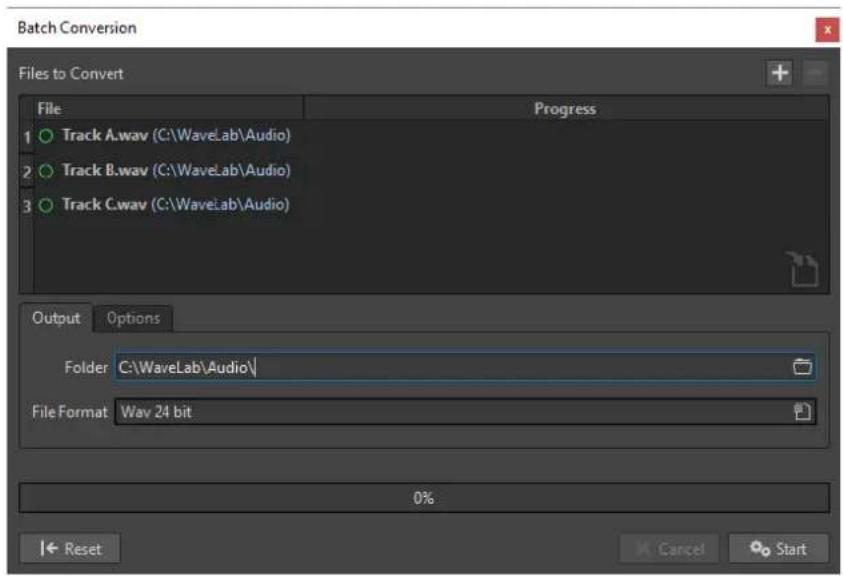Click row number 1 in the file list
843x576 pixels.
coord(27,137)
